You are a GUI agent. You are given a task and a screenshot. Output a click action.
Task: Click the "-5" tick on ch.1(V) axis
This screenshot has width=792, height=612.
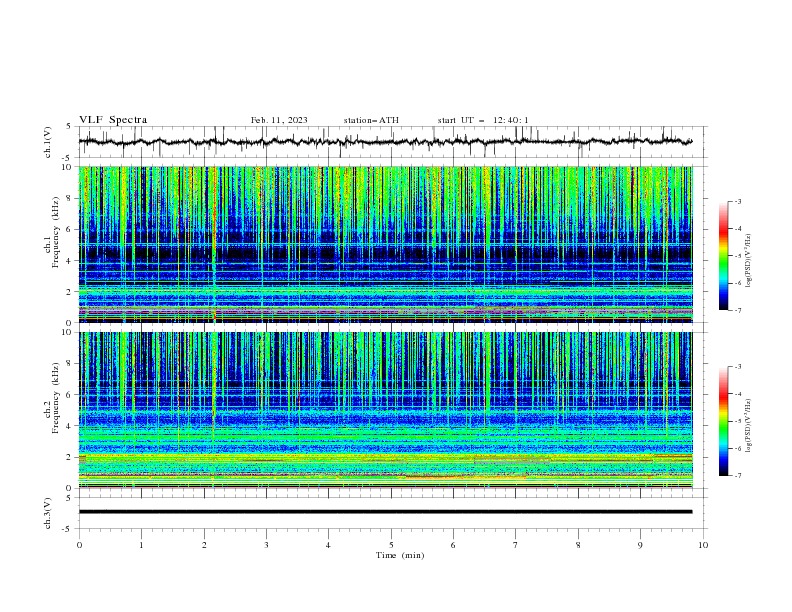point(68,158)
